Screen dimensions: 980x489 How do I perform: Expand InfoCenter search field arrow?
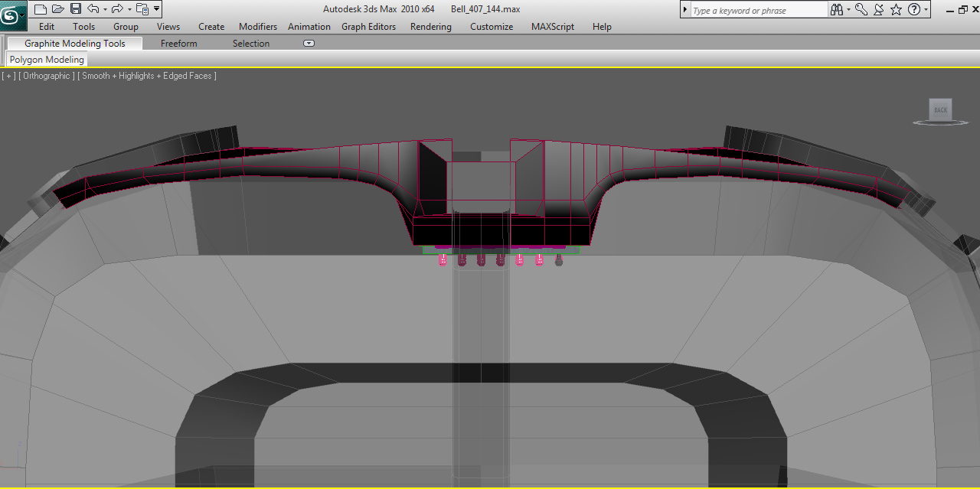pos(685,10)
